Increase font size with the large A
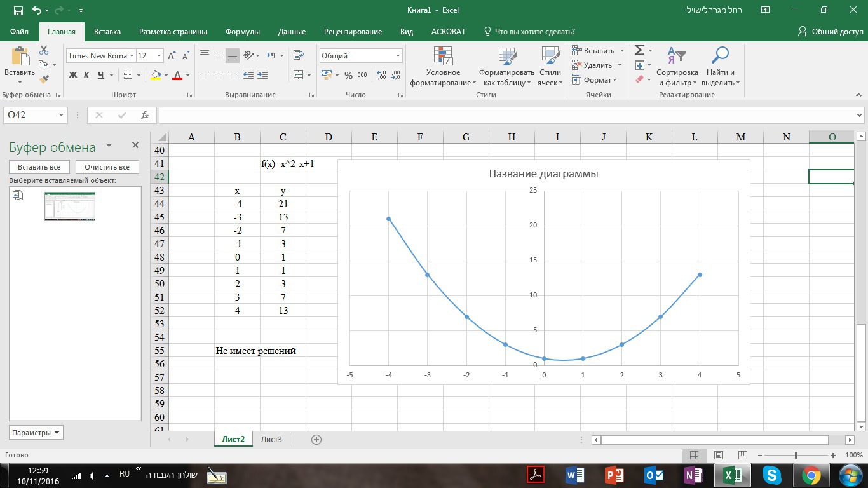The width and height of the screenshot is (868, 488). click(x=172, y=56)
